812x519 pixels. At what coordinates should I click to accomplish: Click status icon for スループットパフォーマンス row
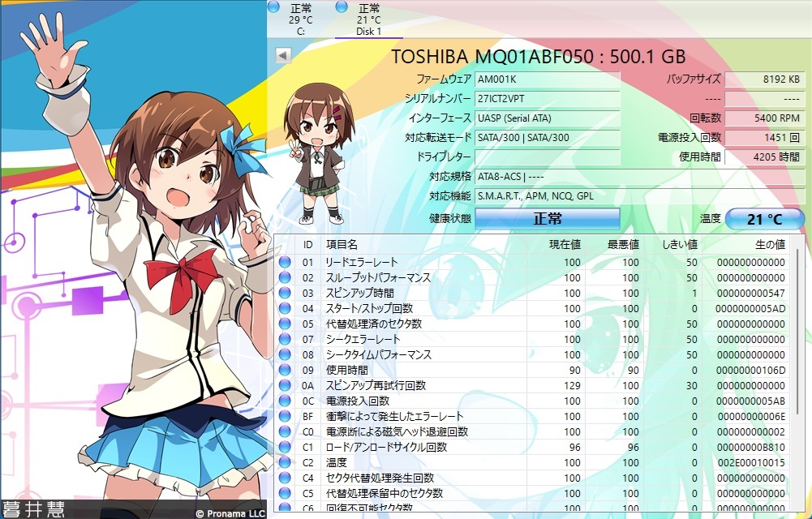[285, 277]
